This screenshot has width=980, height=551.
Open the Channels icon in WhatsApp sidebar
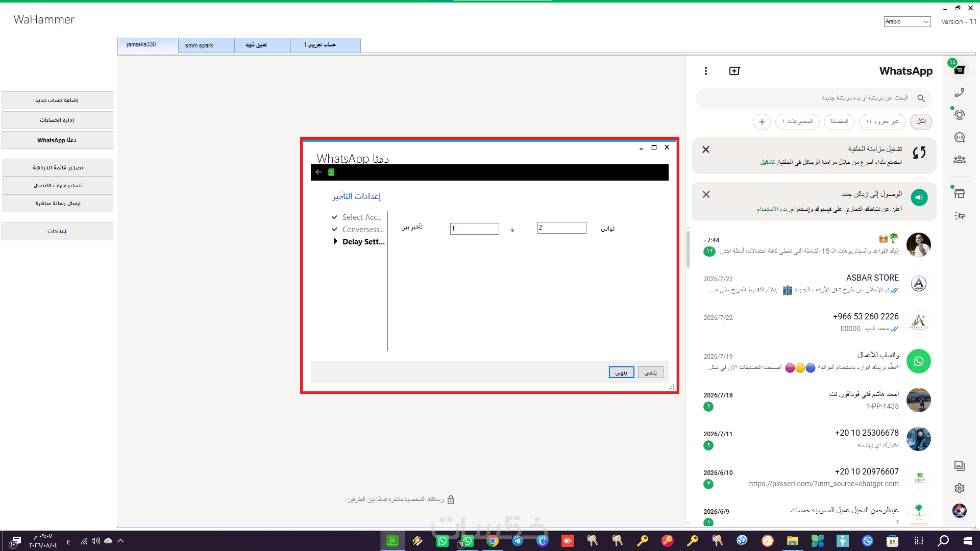coord(960,137)
